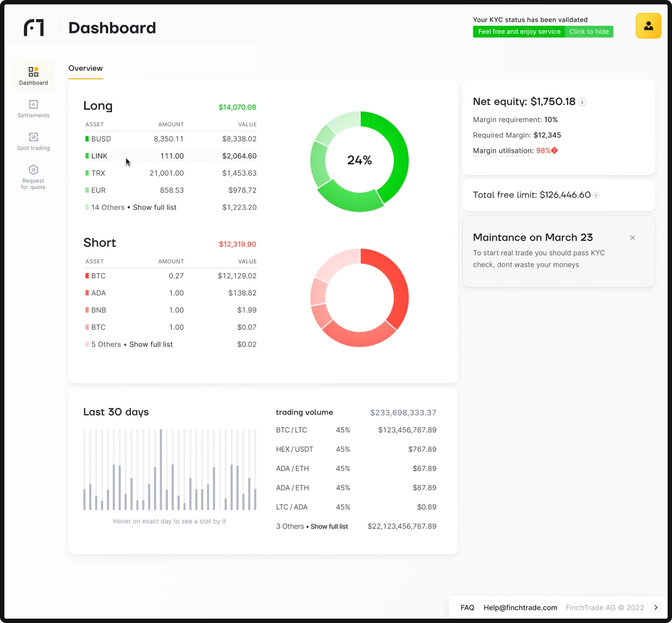Screen dimensions: 672x623
Task: Click the $22,123,456,767.89 others volume
Action: [402, 526]
